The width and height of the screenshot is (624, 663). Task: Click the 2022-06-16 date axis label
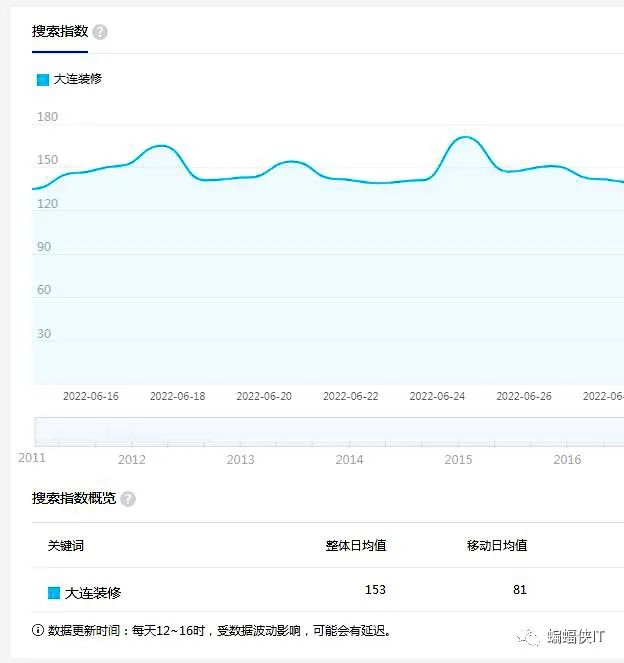[91, 396]
